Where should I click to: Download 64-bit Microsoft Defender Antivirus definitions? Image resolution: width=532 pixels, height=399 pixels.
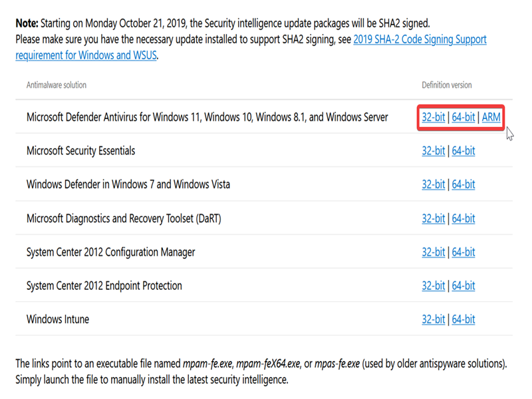pos(463,117)
